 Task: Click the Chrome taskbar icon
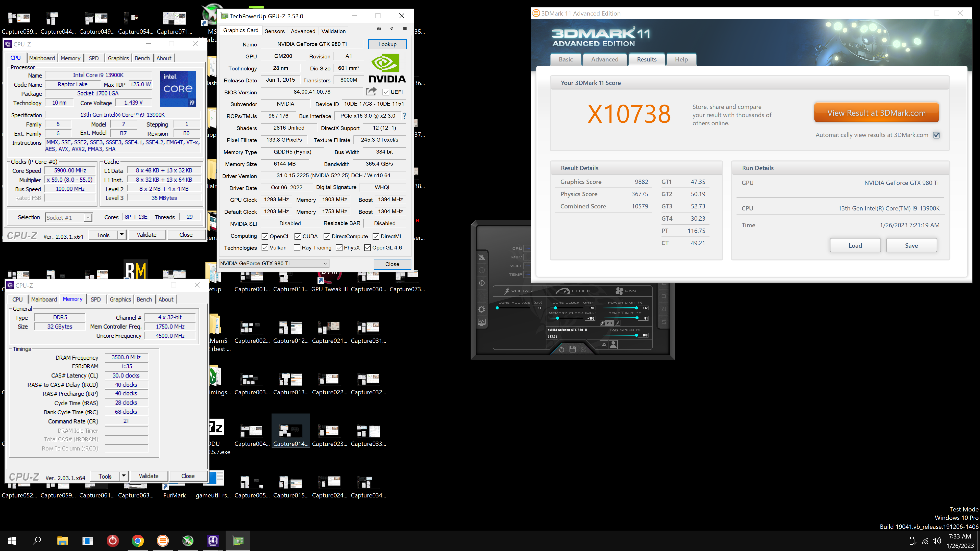138,541
